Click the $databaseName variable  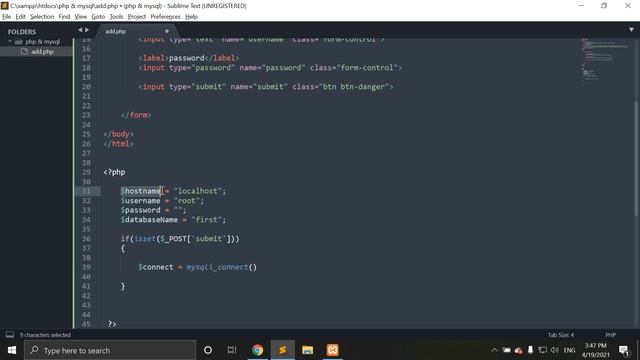pos(149,220)
